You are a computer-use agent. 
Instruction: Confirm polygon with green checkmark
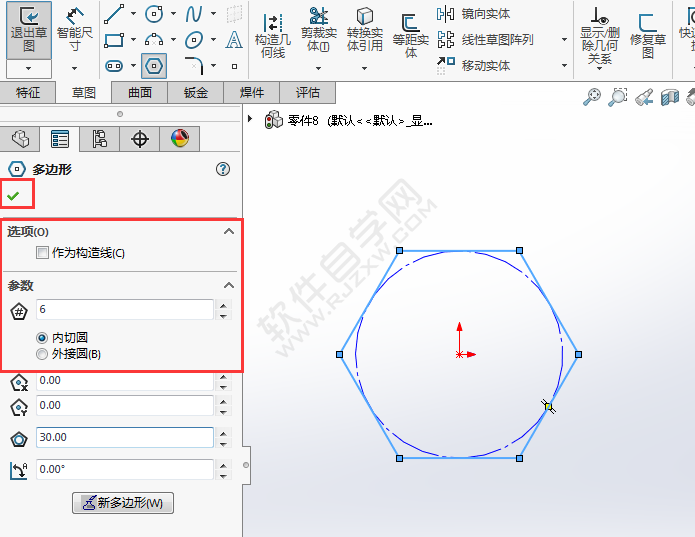tap(13, 195)
